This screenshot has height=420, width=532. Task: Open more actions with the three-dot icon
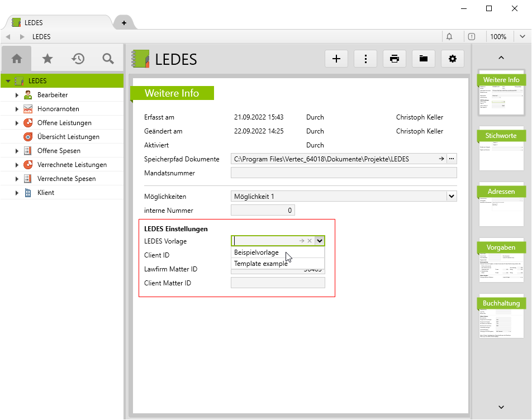tap(365, 58)
